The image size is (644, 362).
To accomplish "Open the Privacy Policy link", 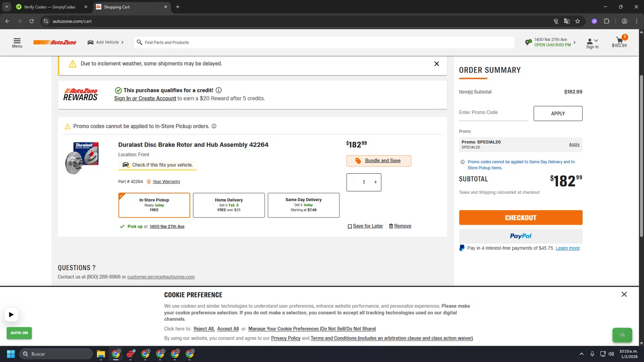I will coord(286,338).
